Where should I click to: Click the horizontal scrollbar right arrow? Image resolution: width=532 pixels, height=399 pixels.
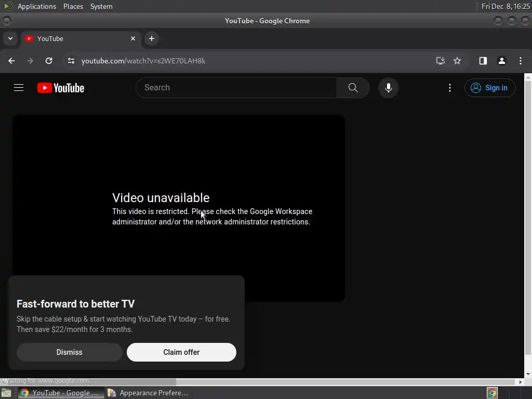(521, 382)
